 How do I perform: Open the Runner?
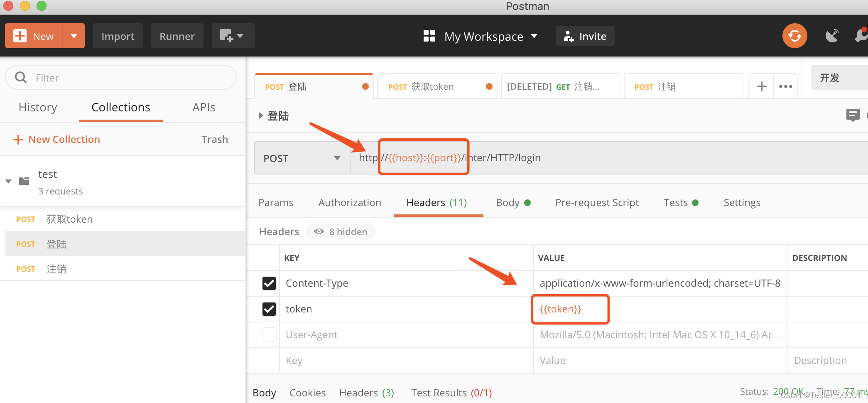177,36
